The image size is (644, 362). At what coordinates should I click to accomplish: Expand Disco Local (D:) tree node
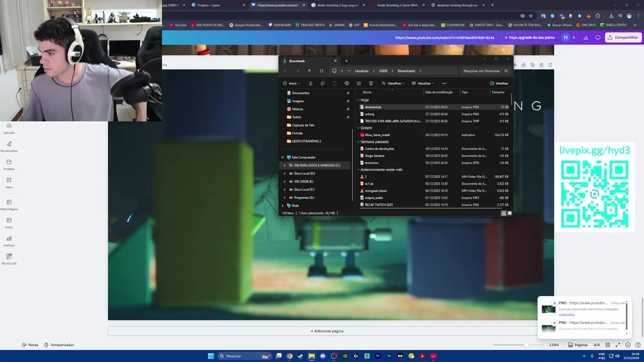coord(285,173)
